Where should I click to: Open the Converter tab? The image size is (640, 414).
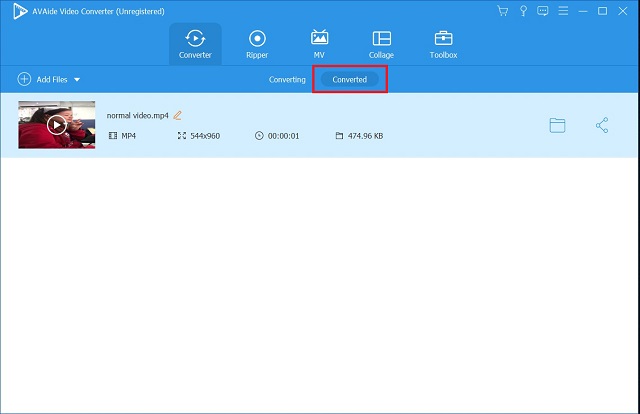pos(195,44)
